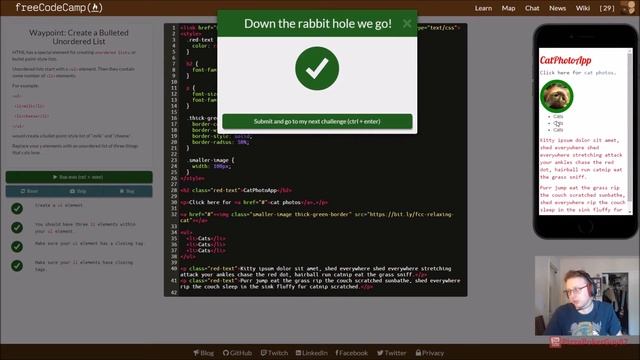Open the Blog footer link
640x360 pixels.
point(204,353)
